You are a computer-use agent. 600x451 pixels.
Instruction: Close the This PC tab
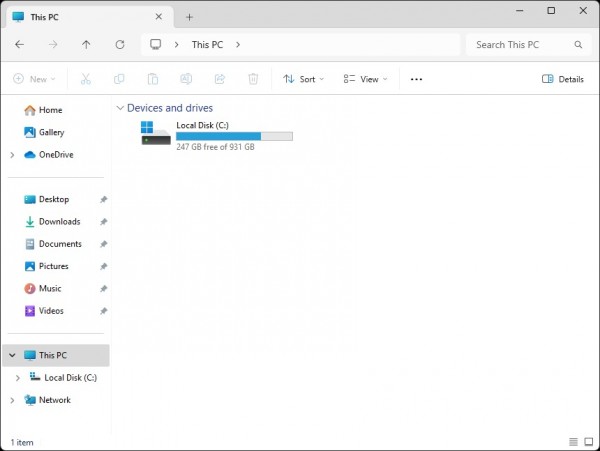tap(159, 17)
